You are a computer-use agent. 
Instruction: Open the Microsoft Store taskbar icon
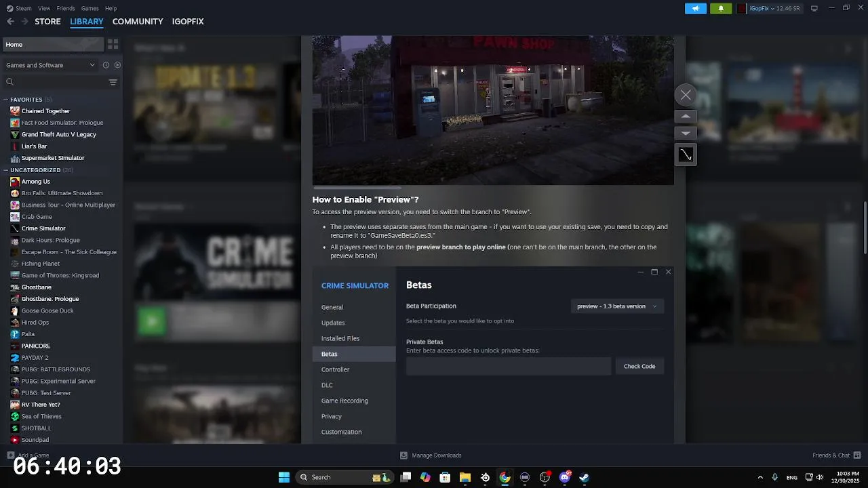coord(445,477)
